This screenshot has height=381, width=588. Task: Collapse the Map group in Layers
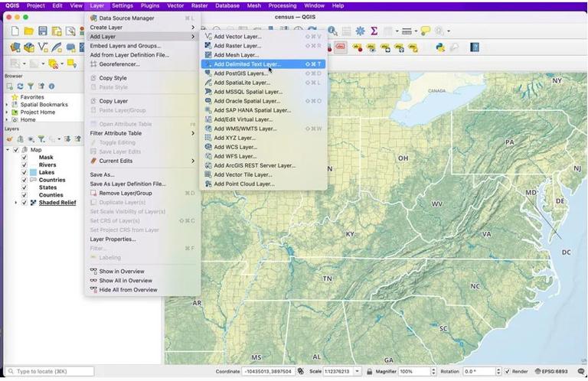(x=7, y=150)
